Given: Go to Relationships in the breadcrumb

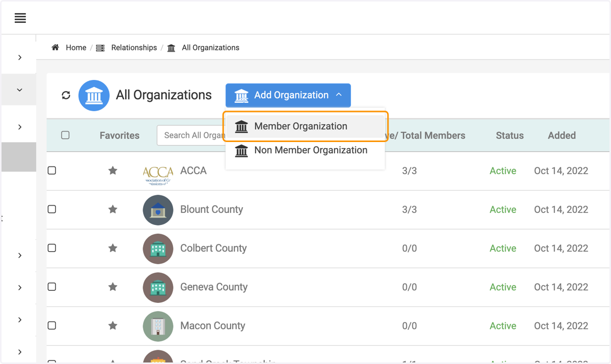Looking at the screenshot, I should [134, 47].
